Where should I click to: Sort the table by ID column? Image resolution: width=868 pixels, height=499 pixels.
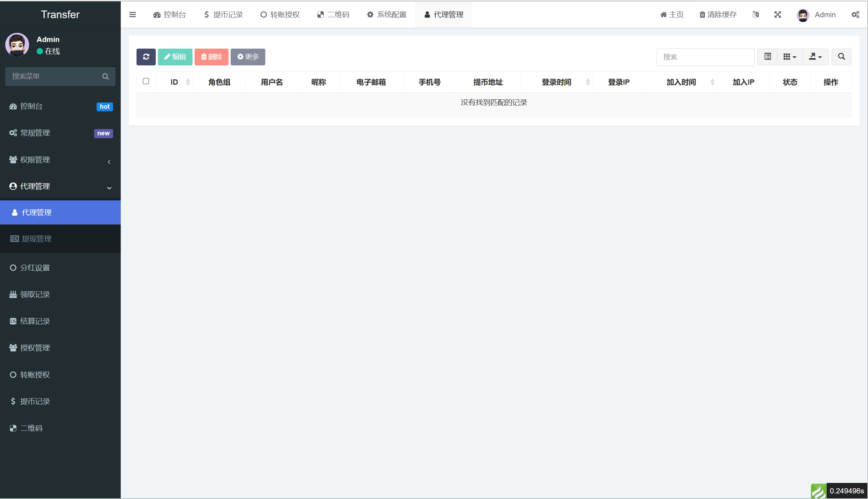coord(174,82)
